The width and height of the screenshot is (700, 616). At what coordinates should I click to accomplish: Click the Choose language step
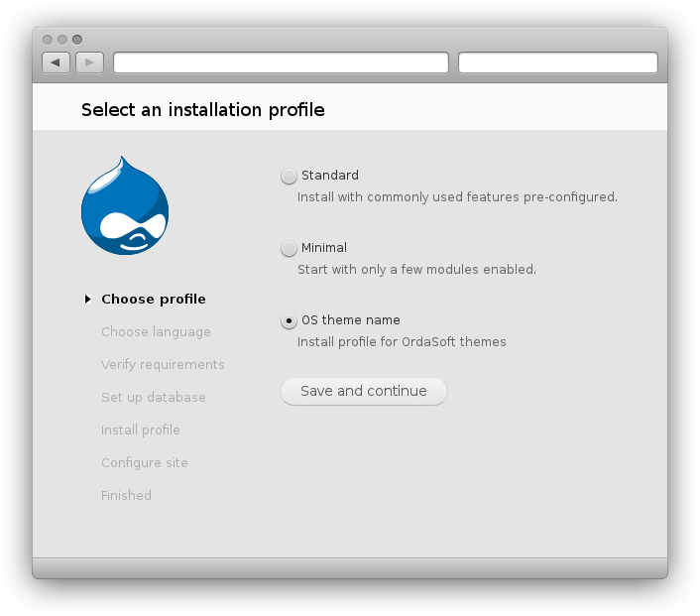click(156, 332)
